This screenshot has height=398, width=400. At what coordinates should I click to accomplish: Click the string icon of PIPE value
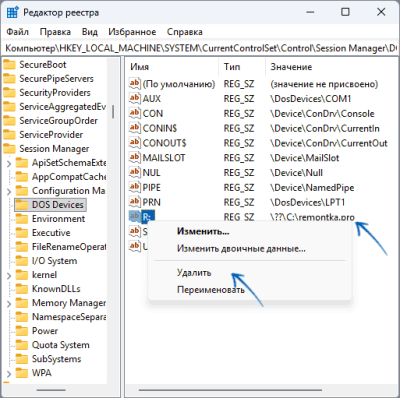(x=135, y=187)
